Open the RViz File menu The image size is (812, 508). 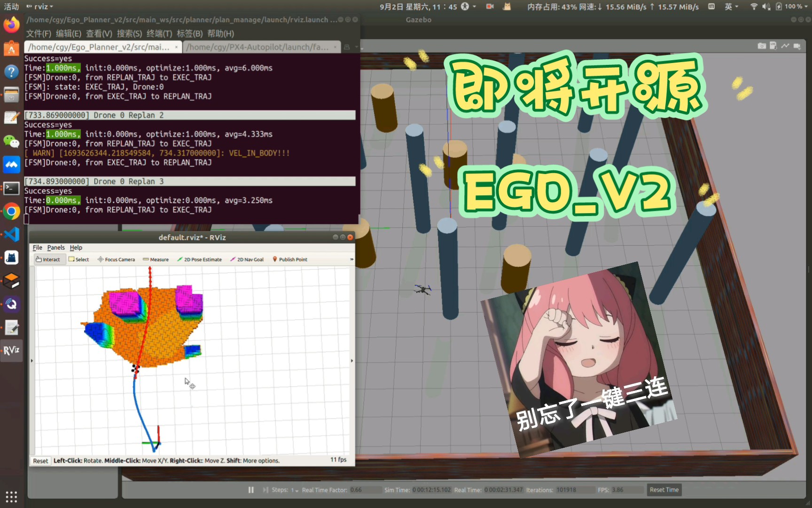38,247
